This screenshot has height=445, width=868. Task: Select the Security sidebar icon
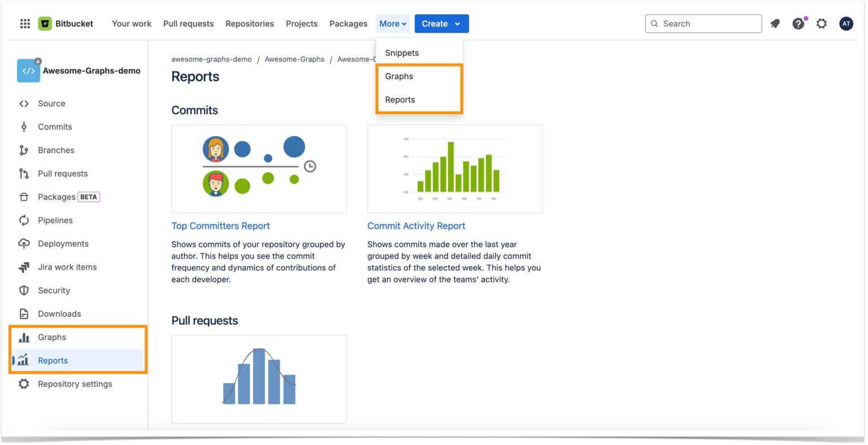(23, 290)
